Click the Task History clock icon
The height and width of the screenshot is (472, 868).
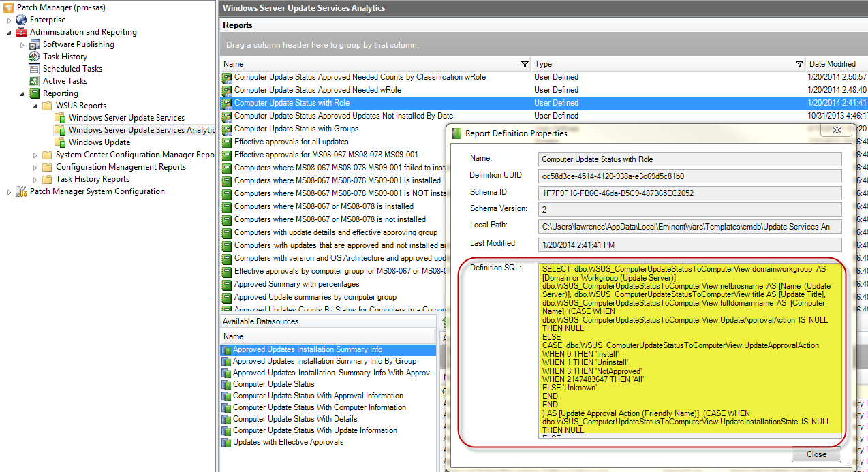coord(34,57)
